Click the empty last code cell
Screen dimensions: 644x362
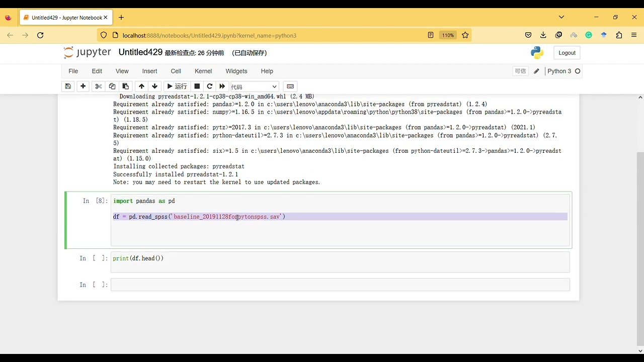[340, 285]
